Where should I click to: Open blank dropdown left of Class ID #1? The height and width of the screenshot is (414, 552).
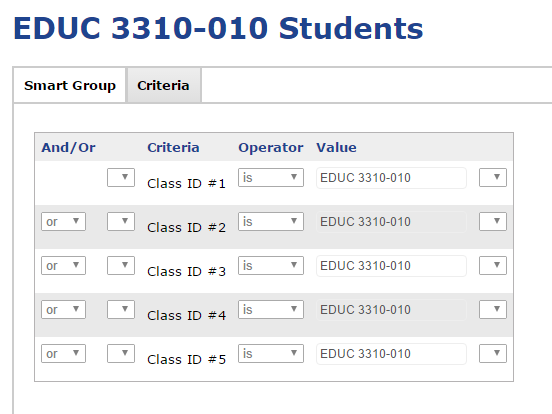click(x=121, y=177)
